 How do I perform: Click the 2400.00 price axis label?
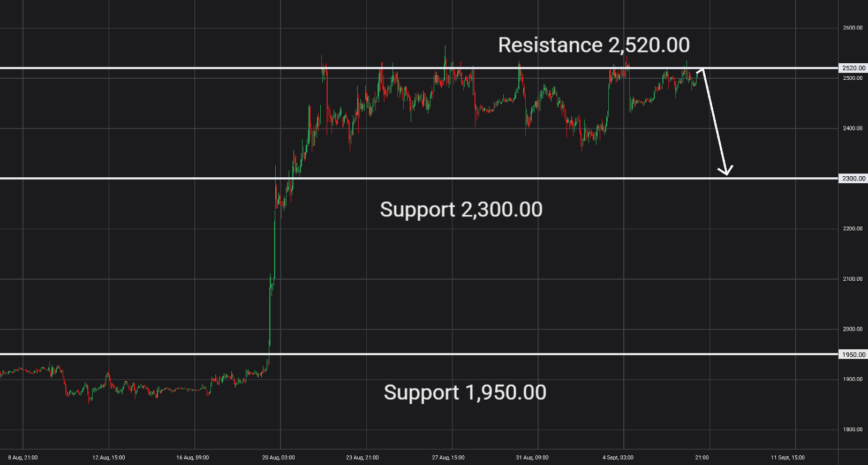tap(852, 129)
